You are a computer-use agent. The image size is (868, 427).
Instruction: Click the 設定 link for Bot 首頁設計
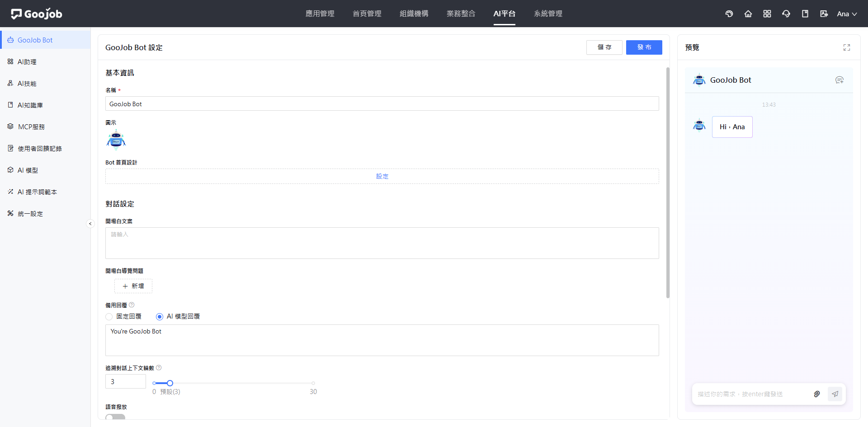tap(382, 176)
